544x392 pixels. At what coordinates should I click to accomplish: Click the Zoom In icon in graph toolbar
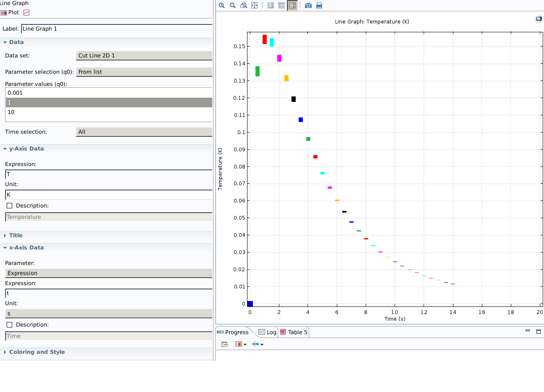tap(222, 5)
